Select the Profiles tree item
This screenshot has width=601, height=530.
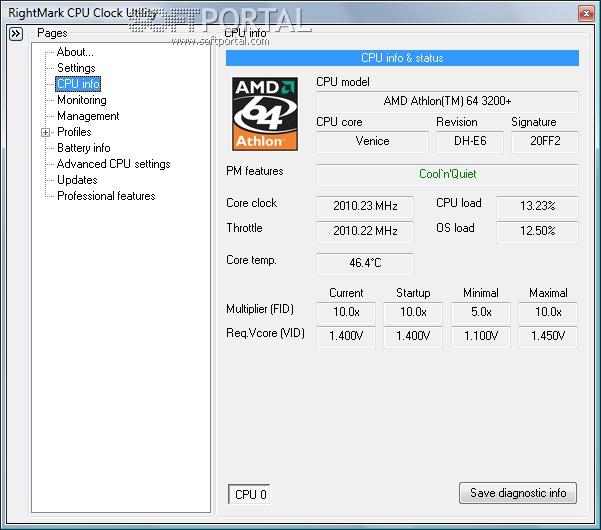(x=74, y=132)
